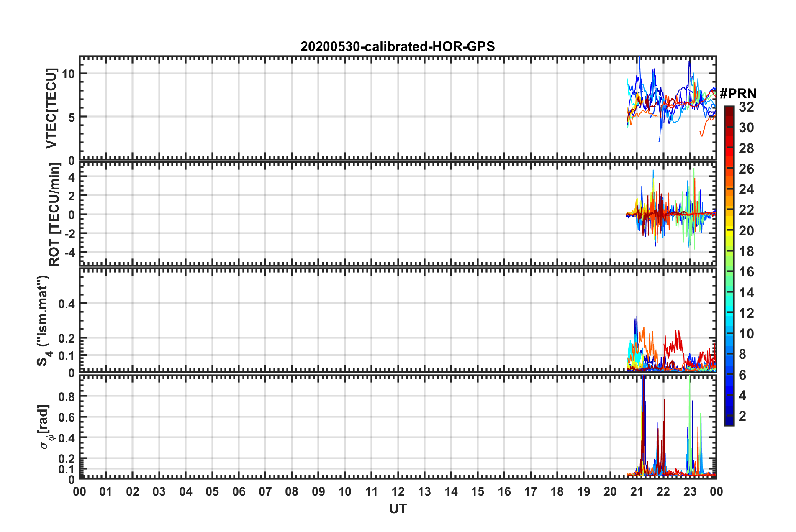Select the "VTEC[TECU]" y-axis label
This screenshot has height=532, width=796.
pyautogui.click(x=51, y=108)
